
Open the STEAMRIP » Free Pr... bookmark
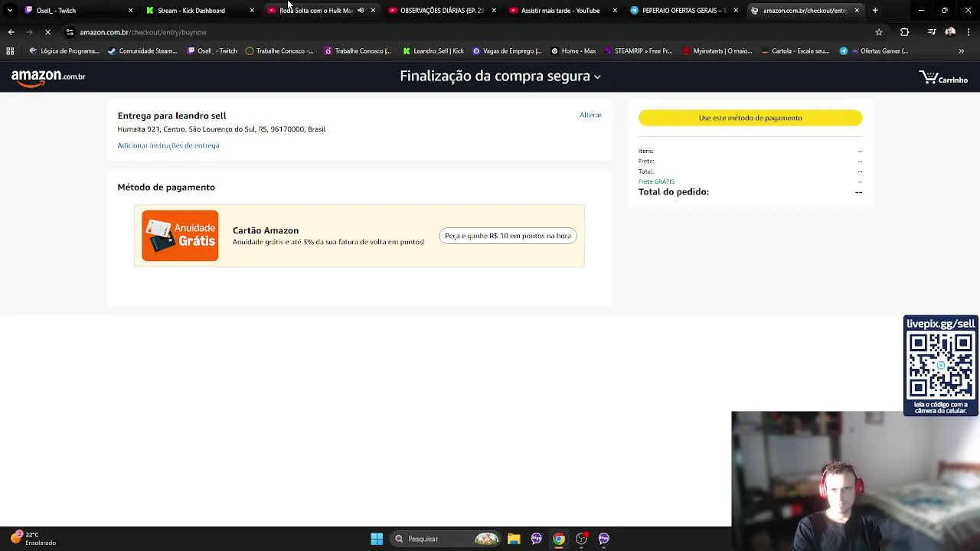click(x=639, y=51)
